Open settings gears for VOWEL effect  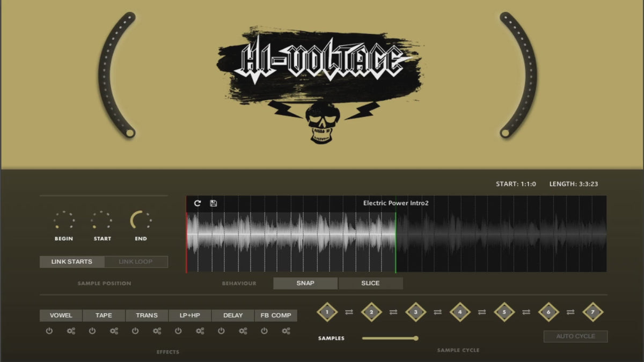tap(71, 331)
